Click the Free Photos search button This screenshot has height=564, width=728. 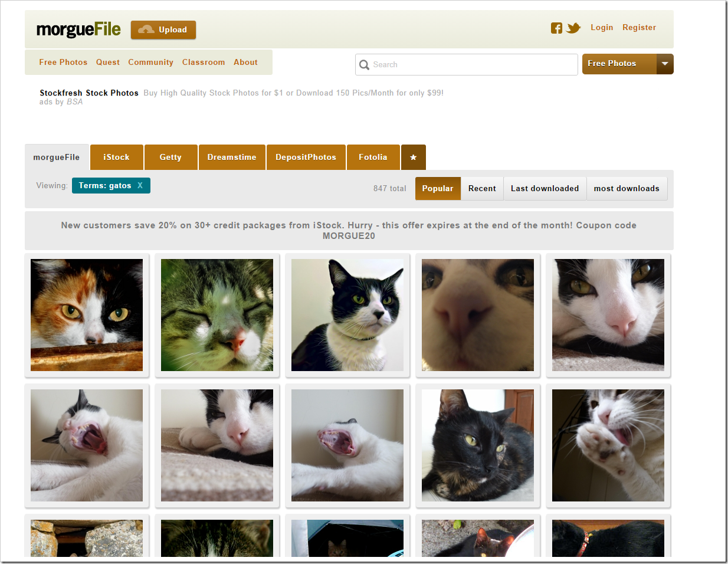click(619, 64)
